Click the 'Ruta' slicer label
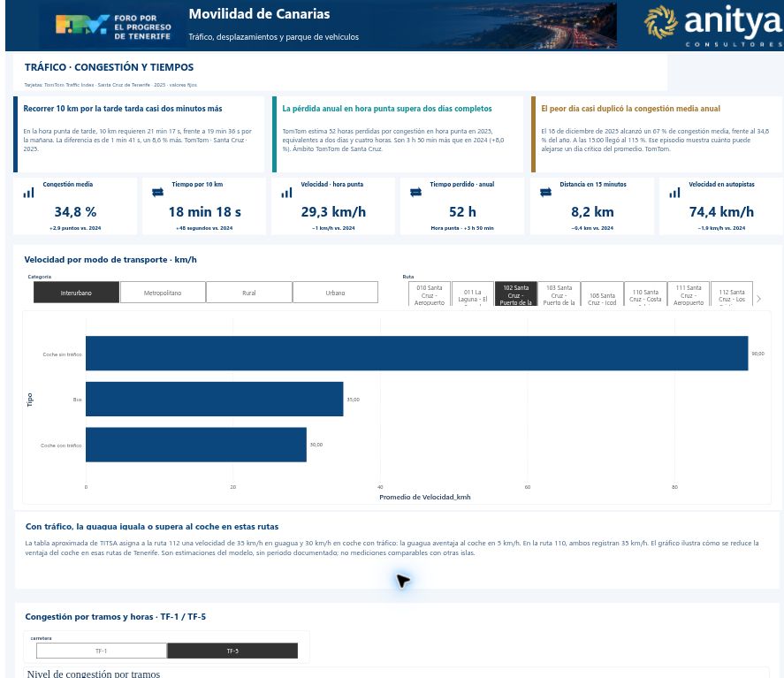Screen dimensions: 784x678 point(408,277)
